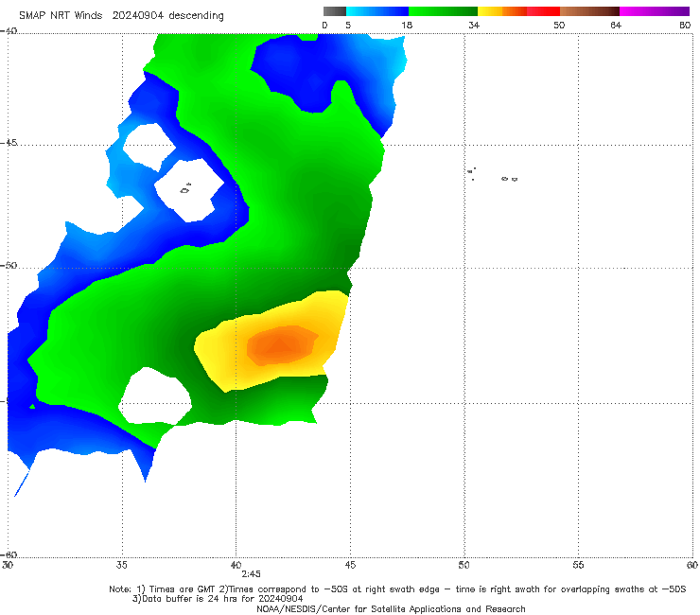Image resolution: width=700 pixels, height=615 pixels.
Task: Click the longitude label '45' on the bottom axis
Action: [x=350, y=566]
